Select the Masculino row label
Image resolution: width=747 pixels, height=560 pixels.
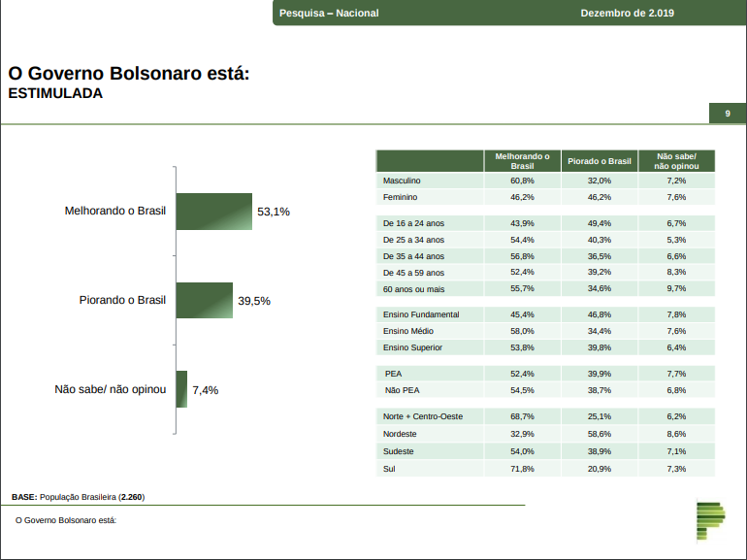pos(402,181)
